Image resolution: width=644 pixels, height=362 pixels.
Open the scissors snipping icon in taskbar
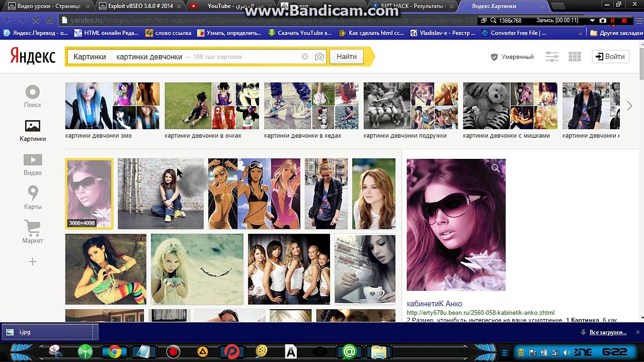pos(55,352)
